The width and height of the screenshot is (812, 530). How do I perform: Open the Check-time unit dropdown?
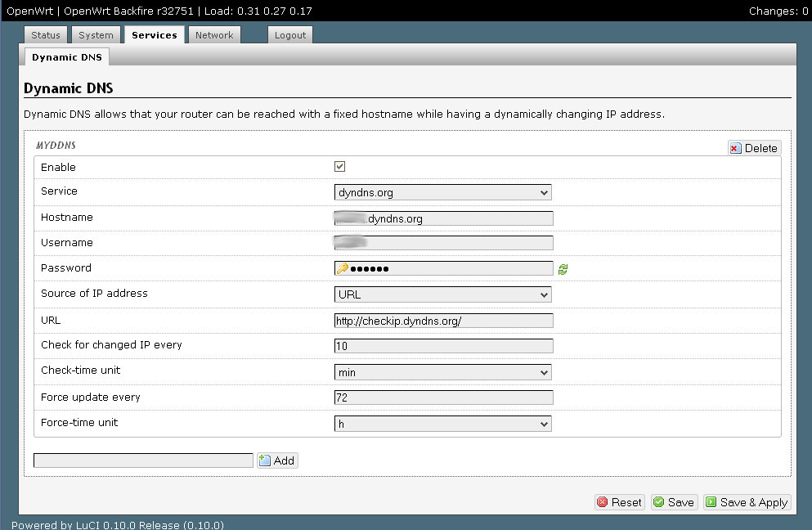(x=442, y=373)
